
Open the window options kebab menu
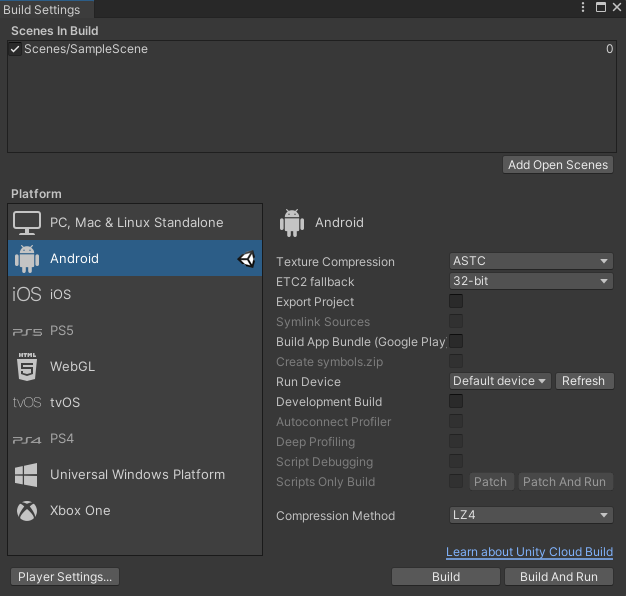point(583,7)
